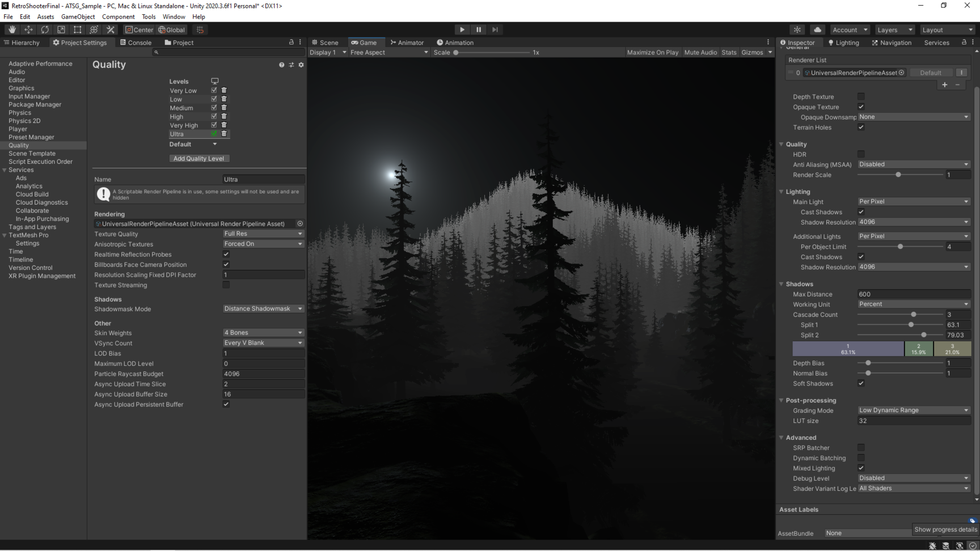Lock the Project Settings panel
Viewport: 980px width, 551px height.
pyautogui.click(x=292, y=43)
